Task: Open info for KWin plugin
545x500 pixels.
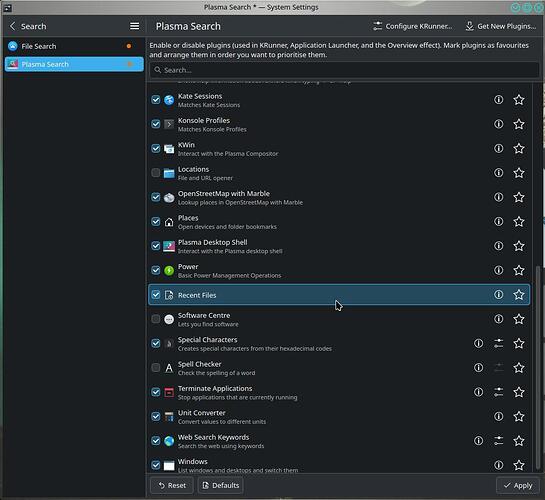Action: 498,148
